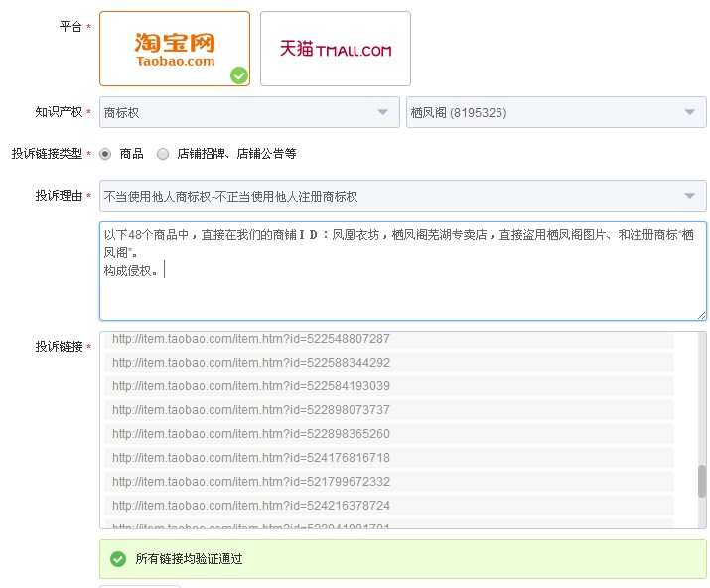Select the Tmall platform card
Screen dimensions: 710x588
tap(336, 49)
